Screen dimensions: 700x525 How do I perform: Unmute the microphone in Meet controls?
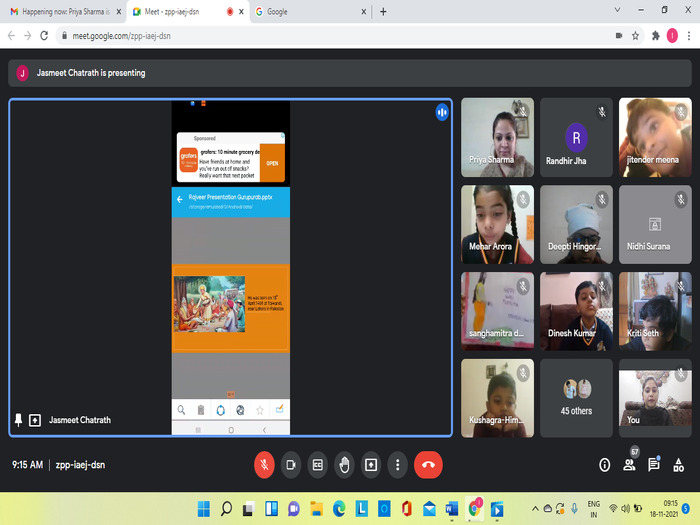[x=264, y=465]
